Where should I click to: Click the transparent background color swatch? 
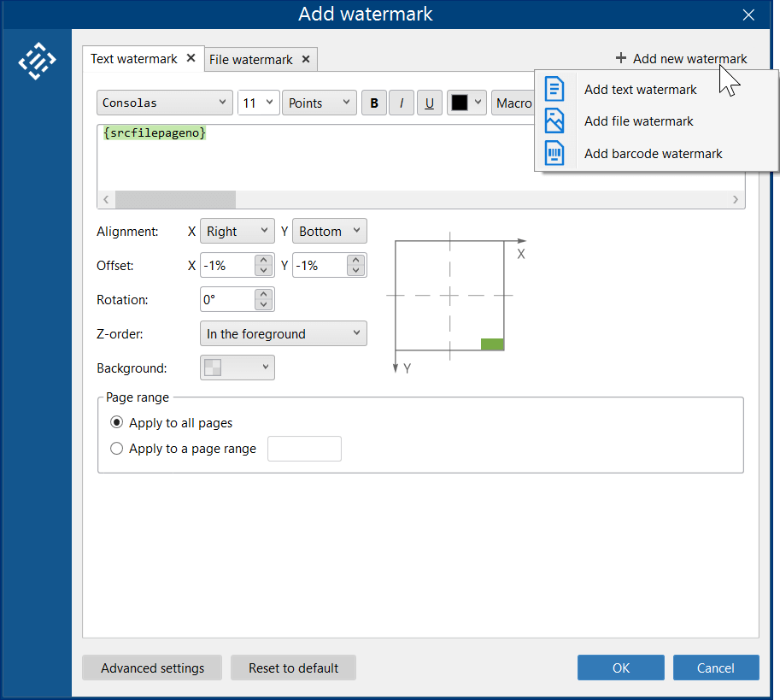click(x=213, y=368)
